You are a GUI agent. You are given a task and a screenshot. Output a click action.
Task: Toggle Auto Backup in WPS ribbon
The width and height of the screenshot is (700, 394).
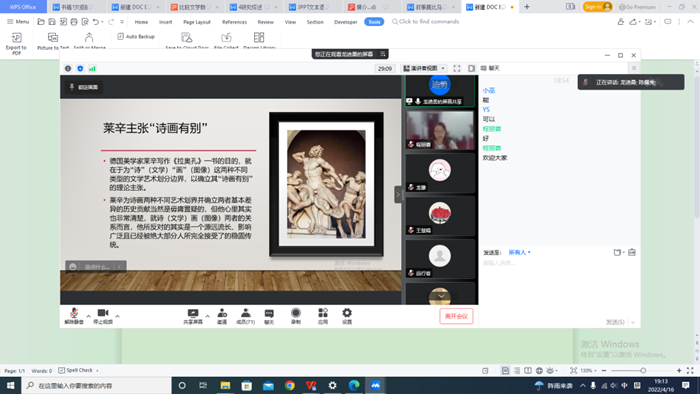coord(136,37)
